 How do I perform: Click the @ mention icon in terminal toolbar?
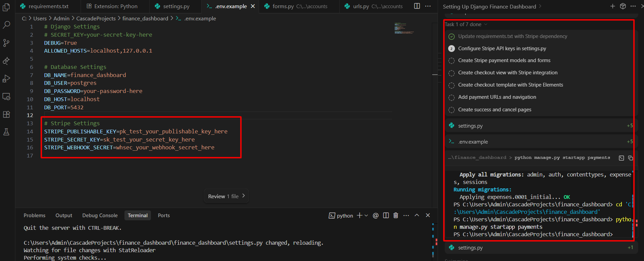tap(376, 216)
